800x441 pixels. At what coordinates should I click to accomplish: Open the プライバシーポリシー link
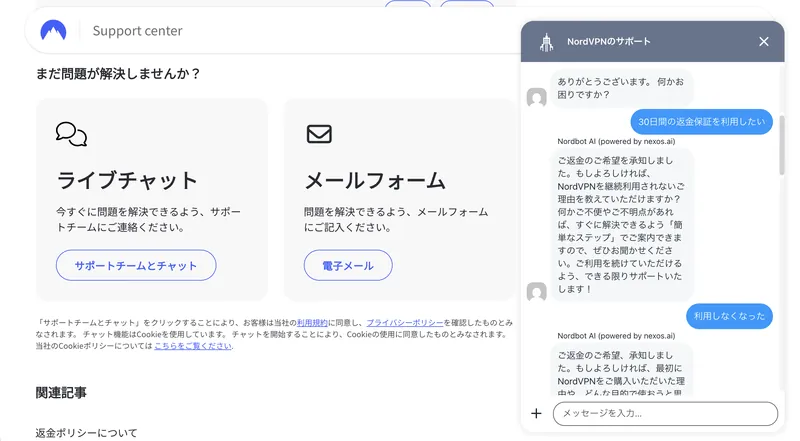click(x=405, y=323)
